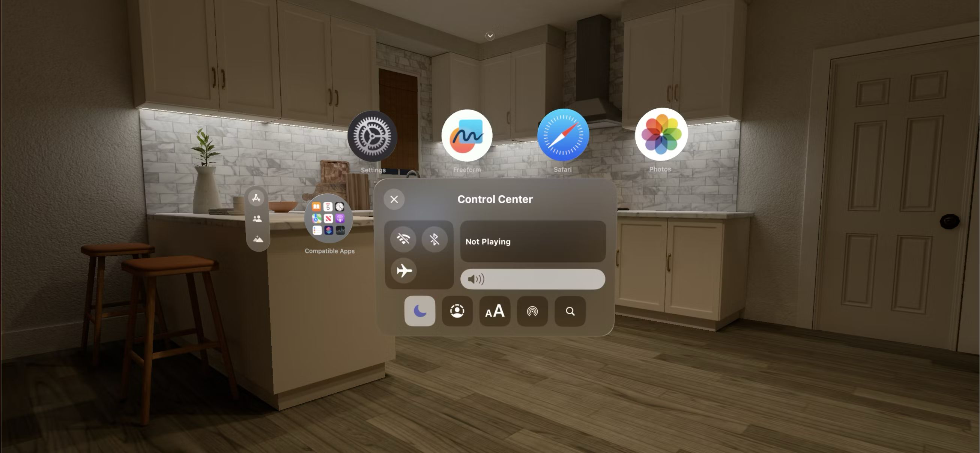Open Spotlight Search
The image size is (980, 453).
pos(569,311)
